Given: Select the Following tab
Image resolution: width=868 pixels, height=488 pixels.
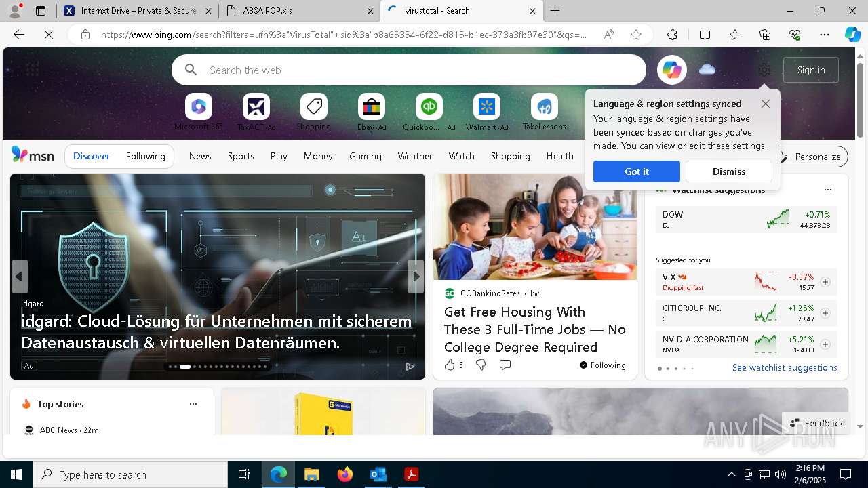Looking at the screenshot, I should tap(146, 156).
